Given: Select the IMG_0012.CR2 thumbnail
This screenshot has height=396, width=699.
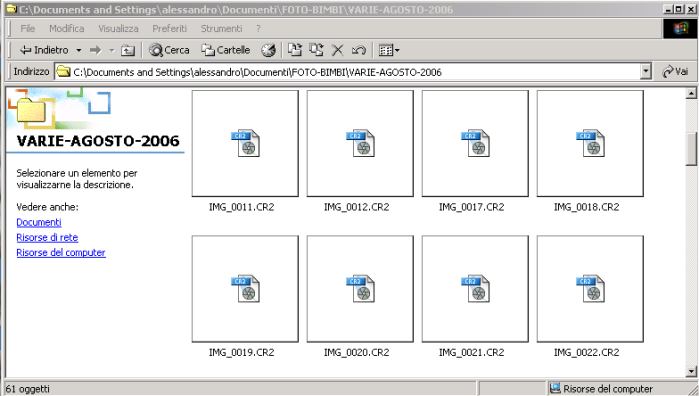Looking at the screenshot, I should tap(360, 144).
